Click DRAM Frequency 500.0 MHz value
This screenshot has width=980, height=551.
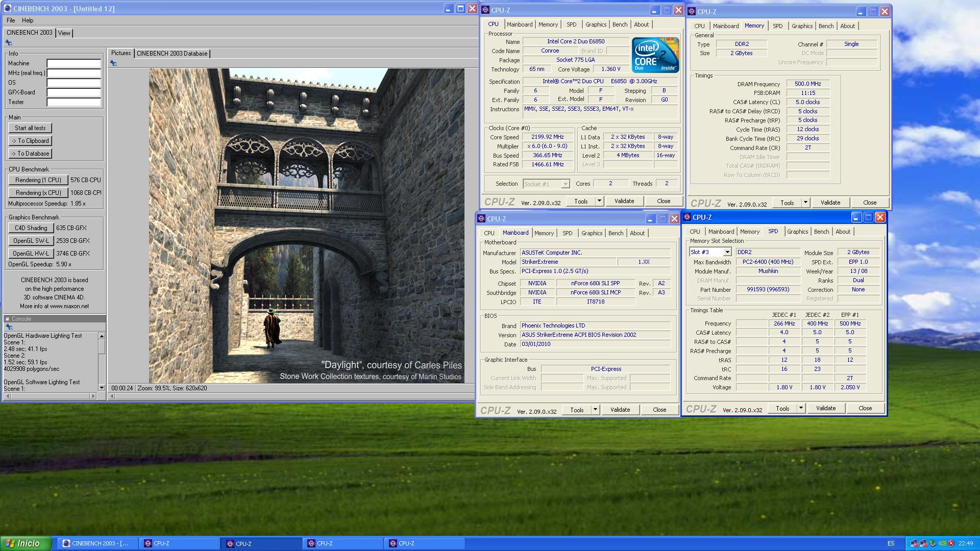point(807,84)
